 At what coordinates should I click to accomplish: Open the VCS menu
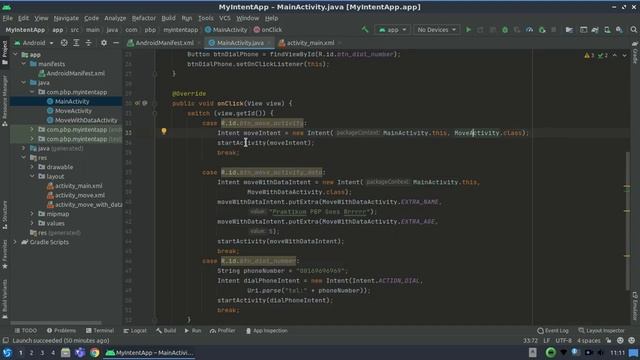click(224, 18)
